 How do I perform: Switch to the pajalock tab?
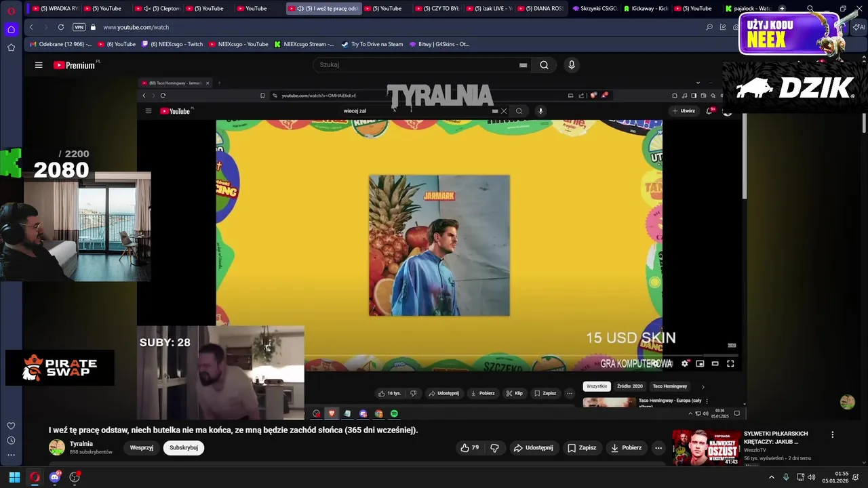pyautogui.click(x=747, y=9)
